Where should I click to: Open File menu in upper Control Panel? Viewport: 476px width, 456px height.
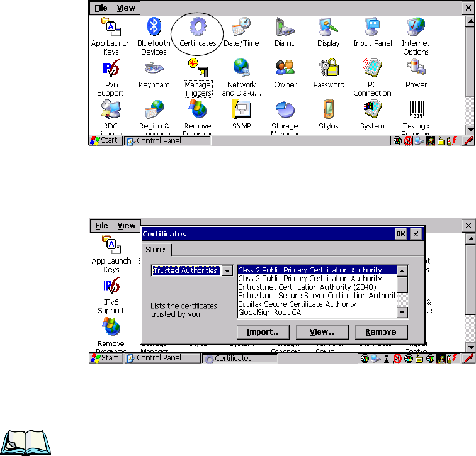click(x=101, y=8)
